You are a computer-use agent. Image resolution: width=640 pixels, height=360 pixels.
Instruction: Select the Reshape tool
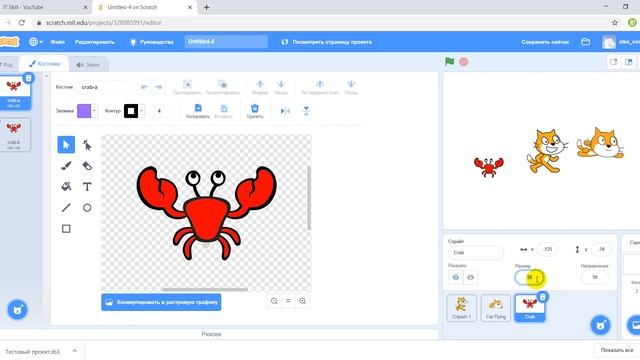tap(87, 145)
